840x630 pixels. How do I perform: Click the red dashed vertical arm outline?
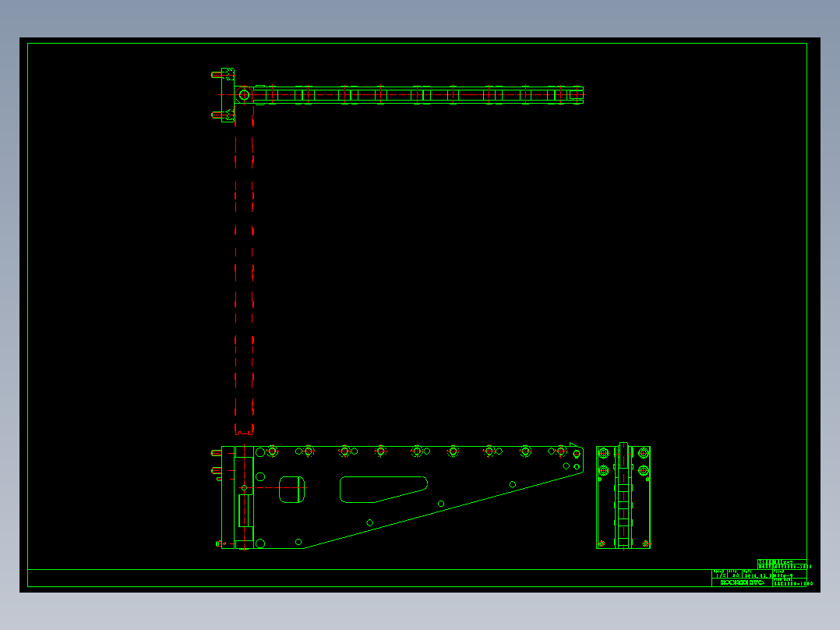coord(245,271)
